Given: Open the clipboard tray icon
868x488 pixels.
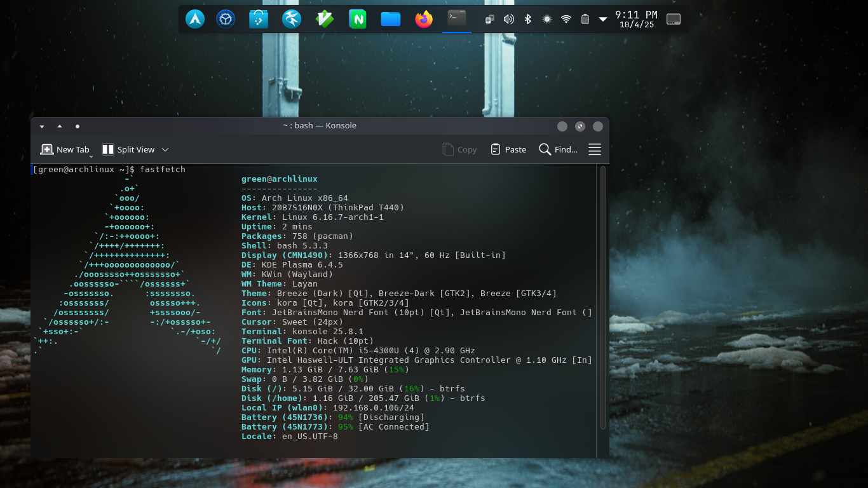Looking at the screenshot, I should [489, 19].
